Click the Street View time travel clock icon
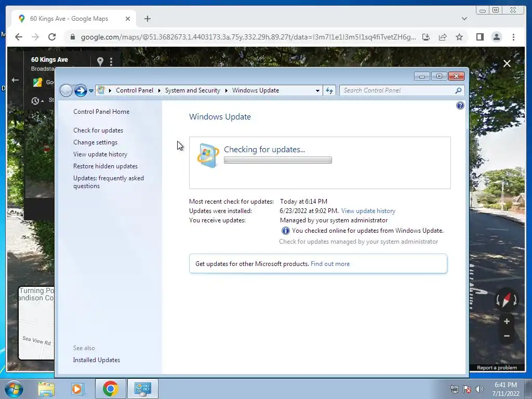Screen dimensions: 532x399 point(35,101)
